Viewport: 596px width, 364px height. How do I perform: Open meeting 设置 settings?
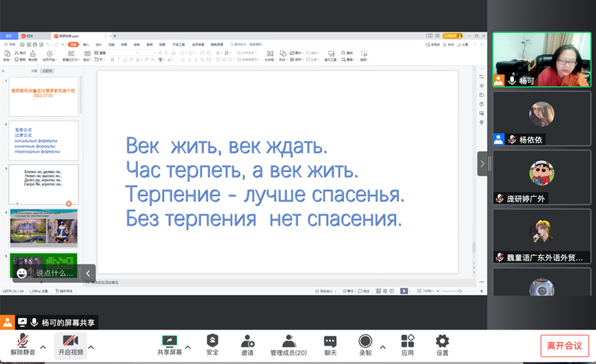442,345
